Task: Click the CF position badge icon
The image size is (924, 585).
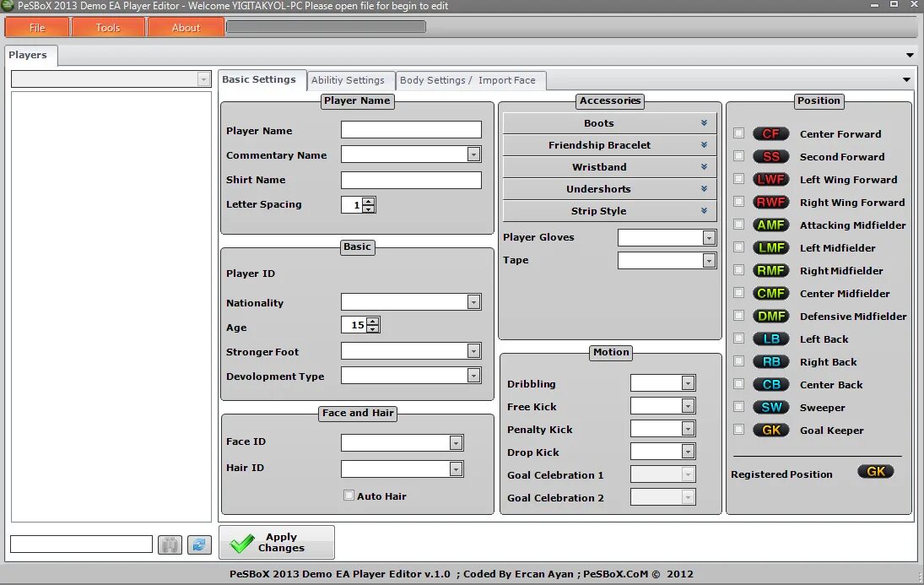Action: [770, 134]
